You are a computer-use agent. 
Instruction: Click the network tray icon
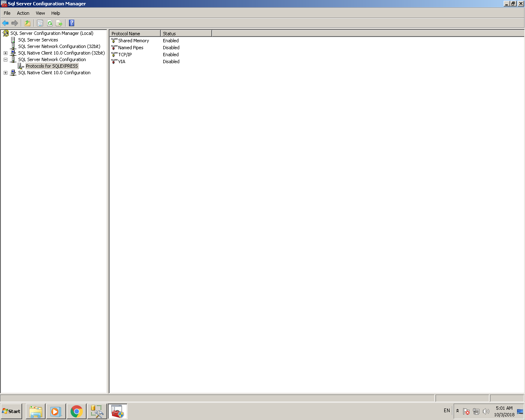click(x=476, y=411)
